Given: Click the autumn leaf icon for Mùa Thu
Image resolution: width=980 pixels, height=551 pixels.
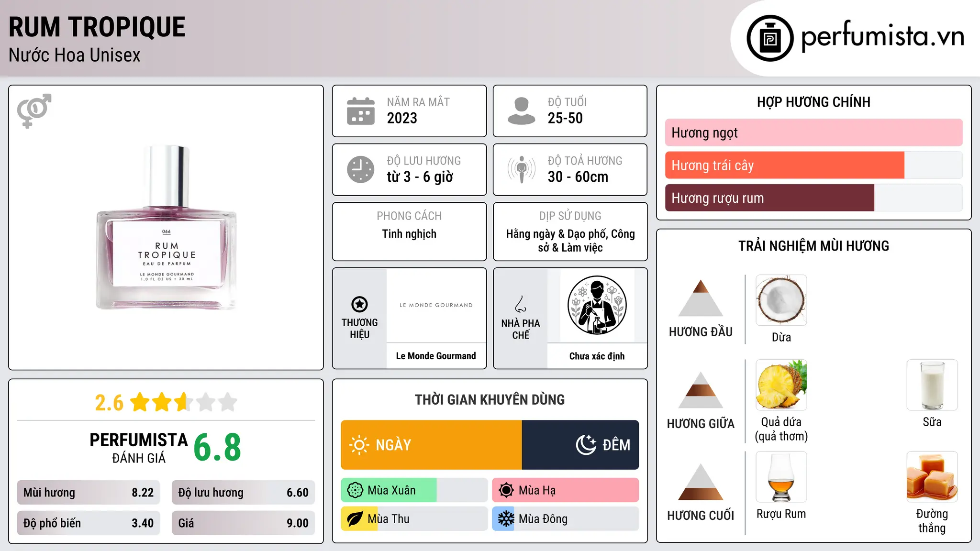Looking at the screenshot, I should [355, 519].
